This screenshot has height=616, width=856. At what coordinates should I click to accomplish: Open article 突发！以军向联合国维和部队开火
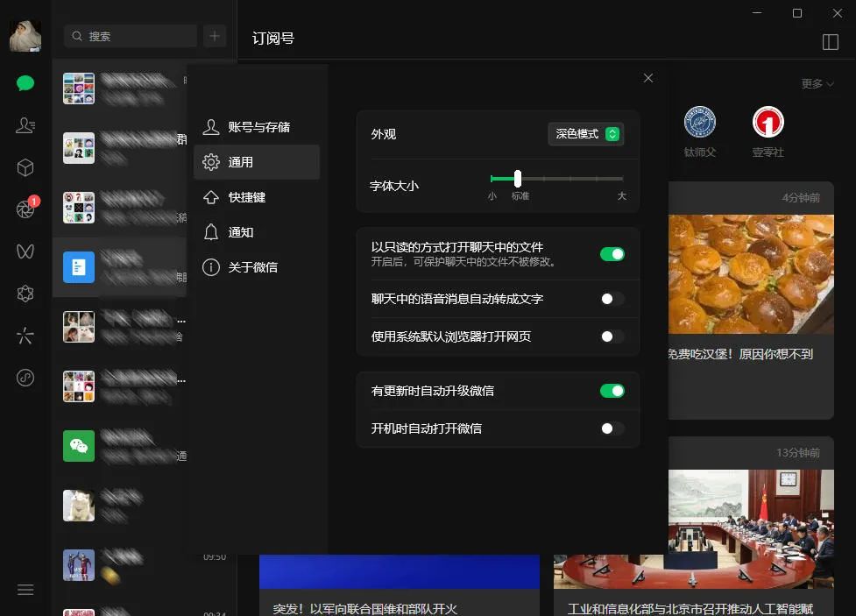pos(365,608)
